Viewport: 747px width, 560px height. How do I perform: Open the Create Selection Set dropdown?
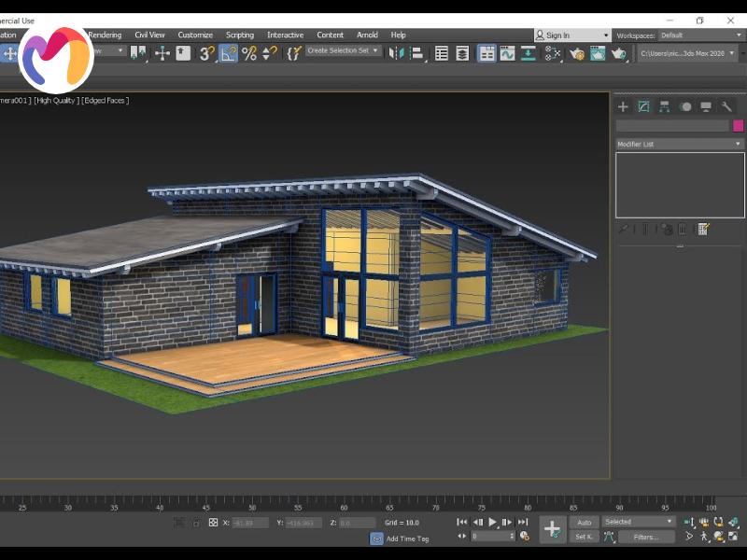pos(343,50)
